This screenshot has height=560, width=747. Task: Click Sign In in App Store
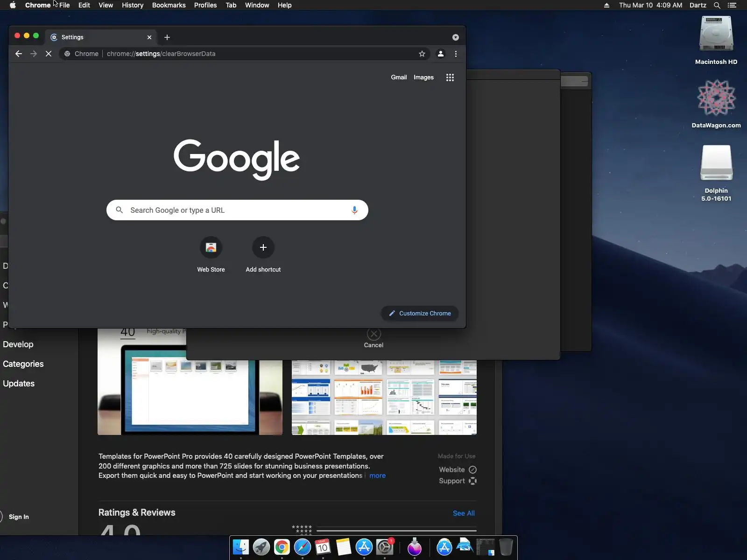19,517
